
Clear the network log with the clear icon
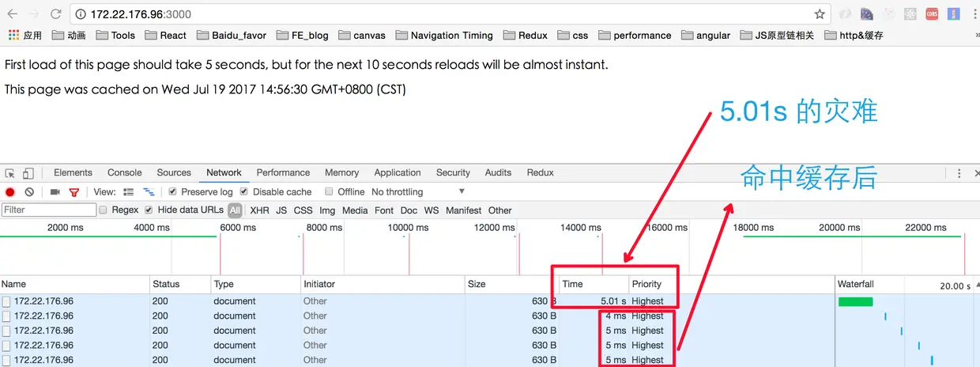[29, 192]
